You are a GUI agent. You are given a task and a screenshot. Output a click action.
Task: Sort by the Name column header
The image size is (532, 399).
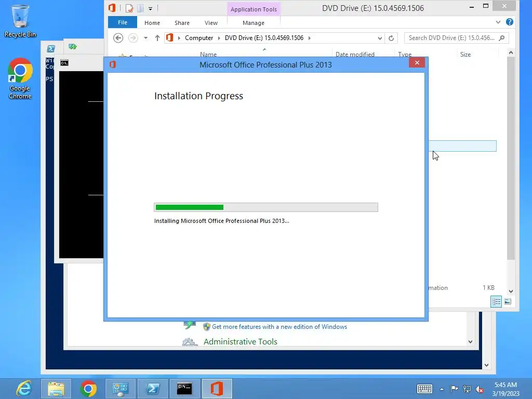[208, 54]
